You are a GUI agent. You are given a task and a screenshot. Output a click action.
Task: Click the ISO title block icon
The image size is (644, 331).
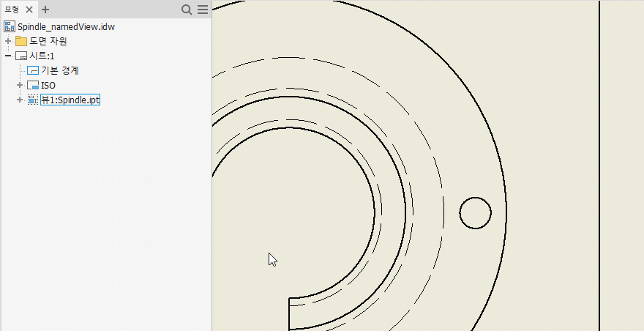point(33,86)
